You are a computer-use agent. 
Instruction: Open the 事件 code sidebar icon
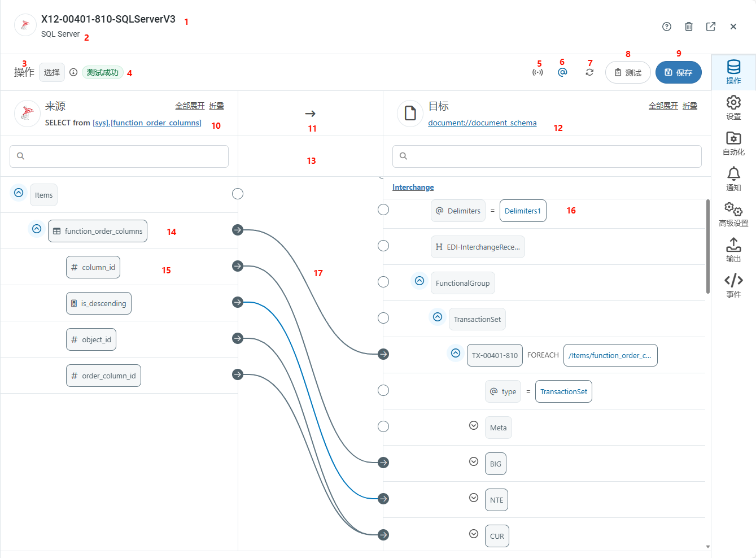click(733, 286)
